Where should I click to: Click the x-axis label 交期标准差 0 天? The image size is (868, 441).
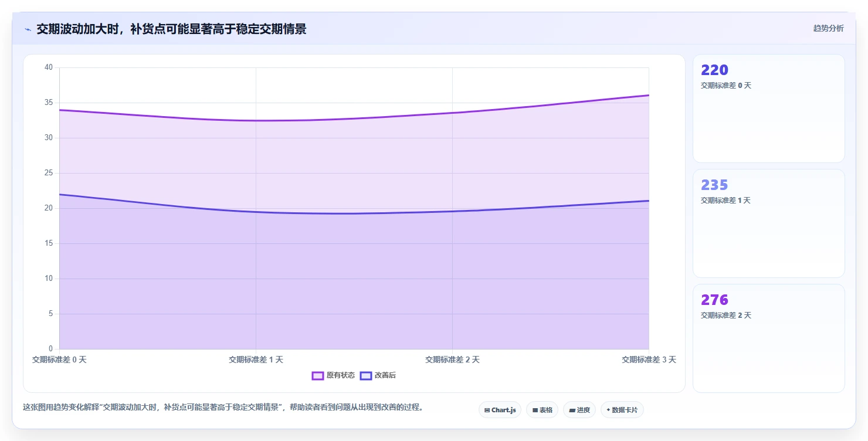(59, 359)
